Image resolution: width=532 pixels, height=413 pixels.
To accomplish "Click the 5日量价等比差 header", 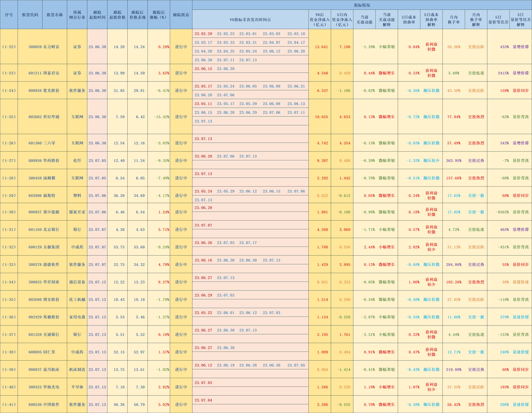I will (498, 20).
